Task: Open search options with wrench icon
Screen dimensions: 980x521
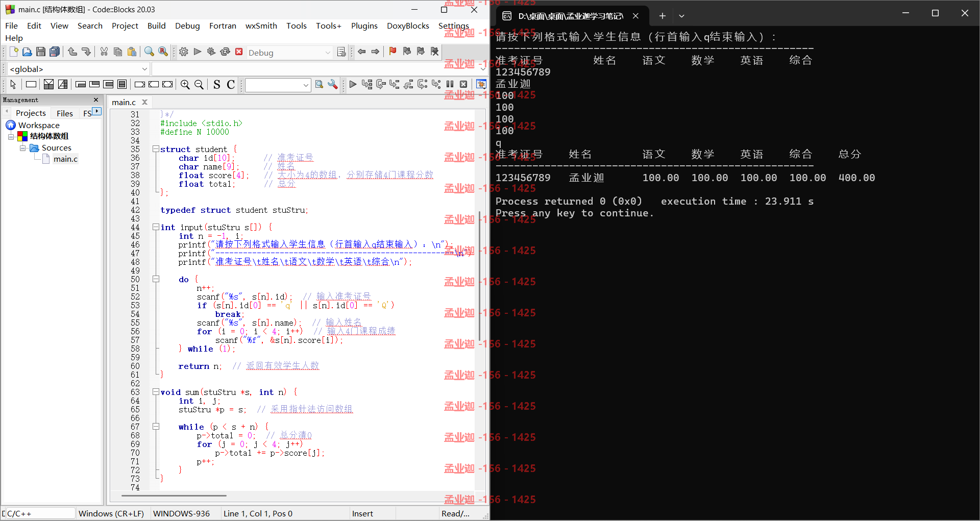Action: 333,84
